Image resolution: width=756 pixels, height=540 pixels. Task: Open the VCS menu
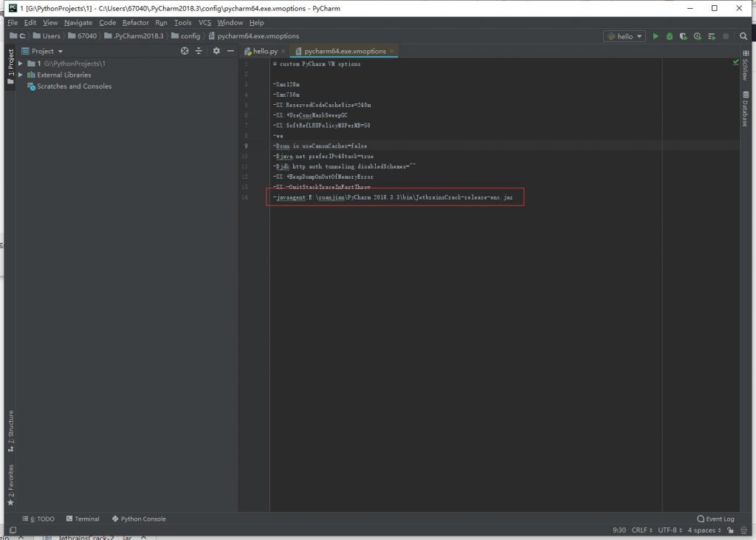[x=205, y=23]
